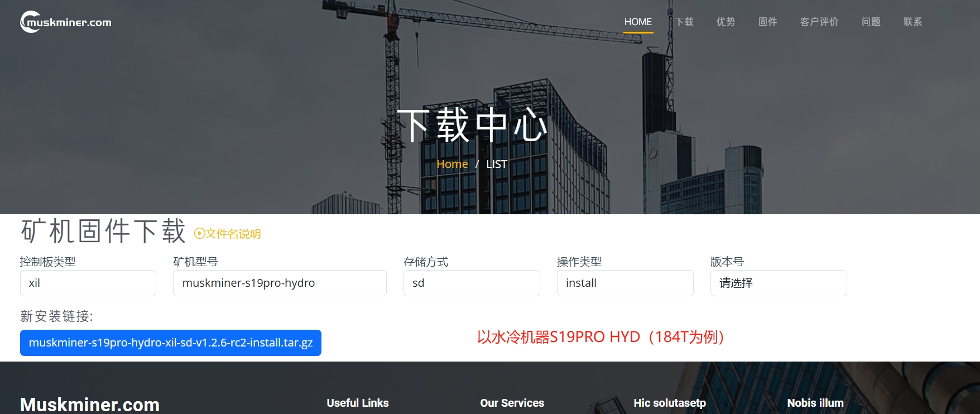Screen dimensions: 980x414
Task: Open the 固件 navigation item
Action: [767, 22]
